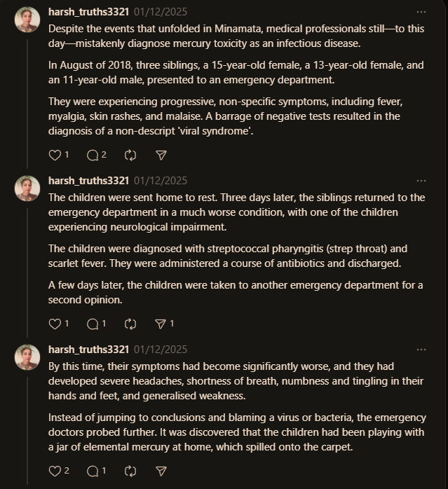Open the 01/12/2025 timestamp on second post

point(161,181)
